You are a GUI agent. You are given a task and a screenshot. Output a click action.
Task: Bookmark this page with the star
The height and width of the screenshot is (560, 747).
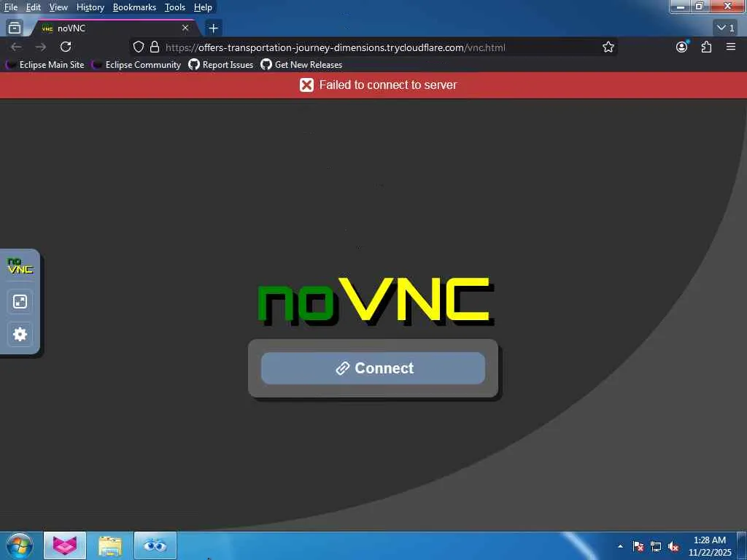608,47
